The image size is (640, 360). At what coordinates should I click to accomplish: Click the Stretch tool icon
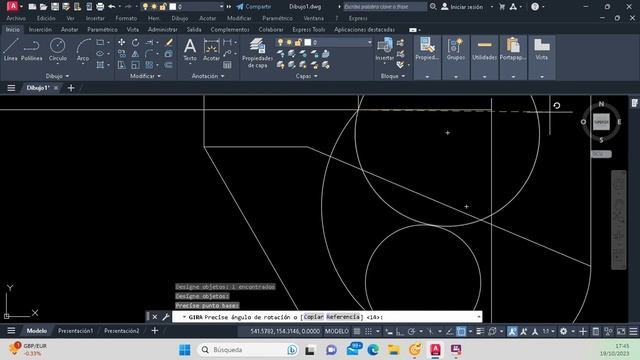pos(121,65)
